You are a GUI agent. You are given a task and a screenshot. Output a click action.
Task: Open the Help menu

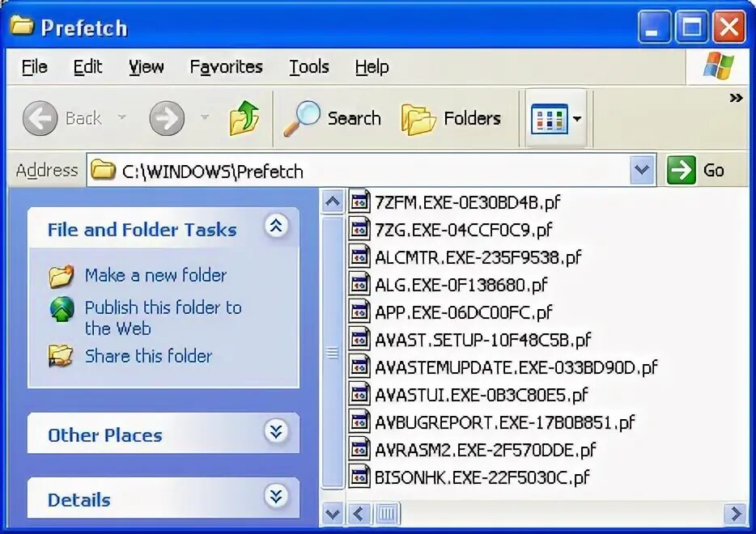(372, 66)
